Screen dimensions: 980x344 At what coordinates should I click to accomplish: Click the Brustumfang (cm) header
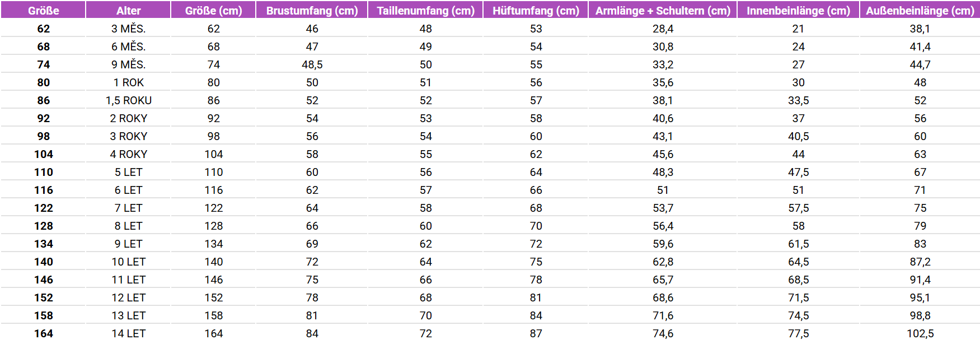click(312, 10)
